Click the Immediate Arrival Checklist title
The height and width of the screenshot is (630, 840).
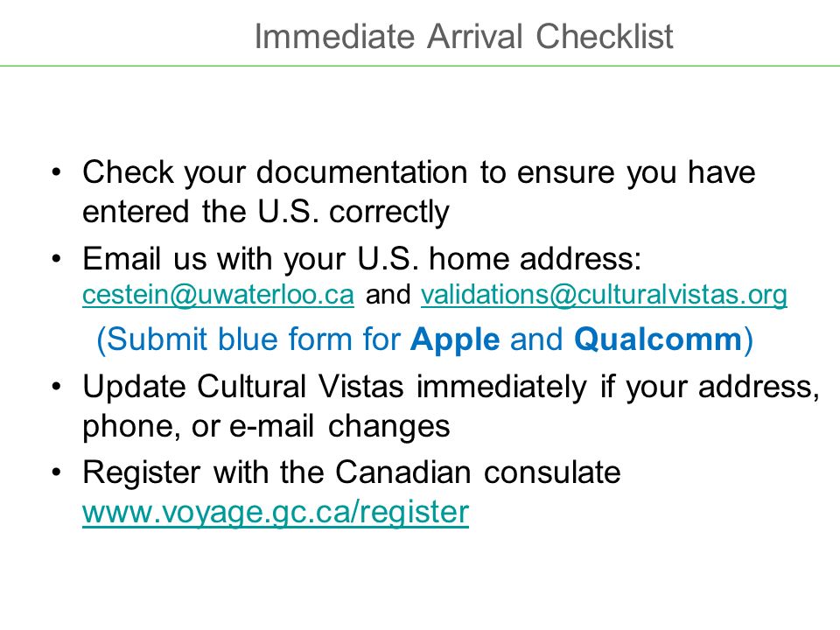(x=464, y=37)
